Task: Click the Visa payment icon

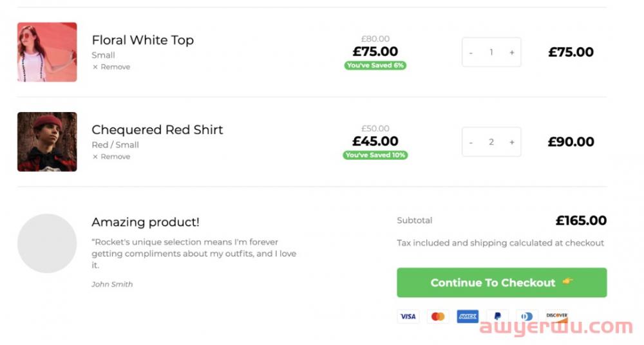Action: [x=408, y=317]
